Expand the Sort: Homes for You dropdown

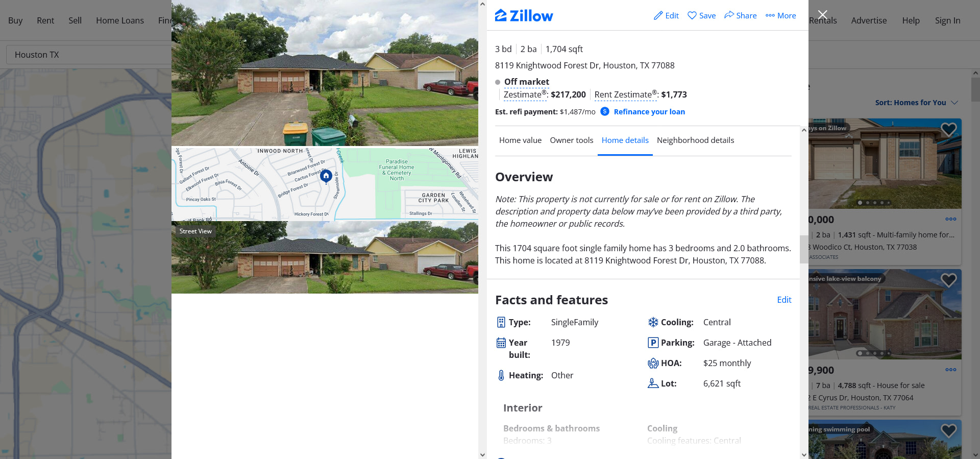[x=916, y=103]
